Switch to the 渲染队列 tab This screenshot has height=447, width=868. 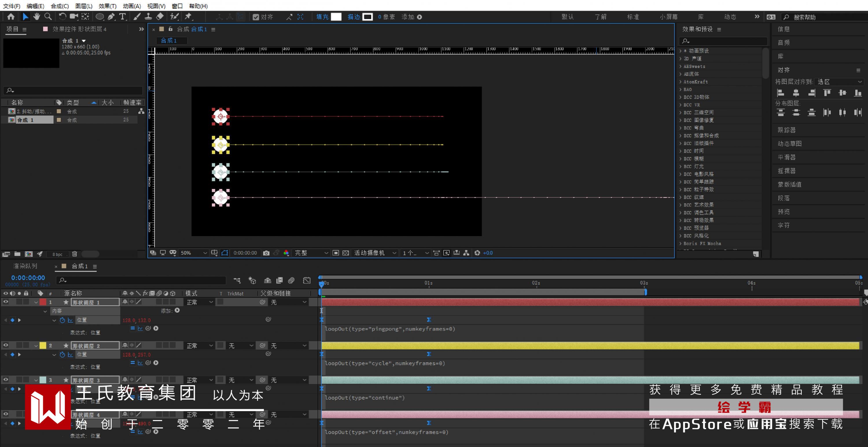tap(25, 266)
